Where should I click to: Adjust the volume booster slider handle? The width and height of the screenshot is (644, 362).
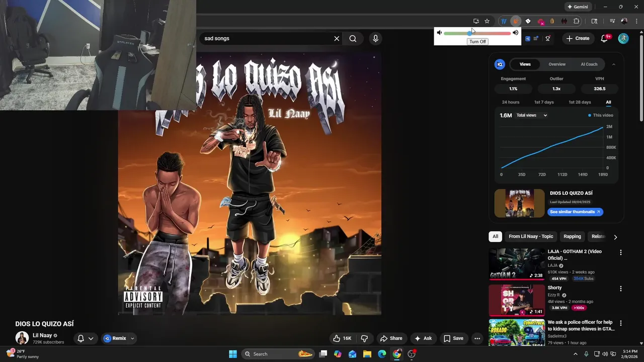click(469, 33)
